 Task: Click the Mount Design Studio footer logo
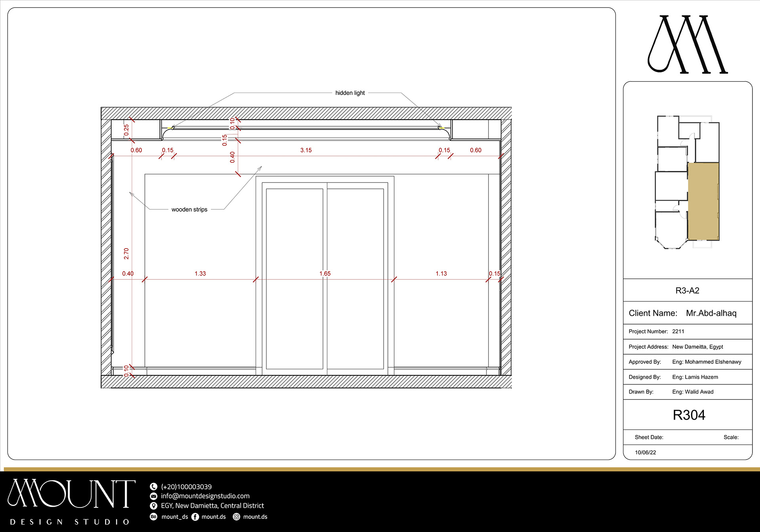click(72, 502)
